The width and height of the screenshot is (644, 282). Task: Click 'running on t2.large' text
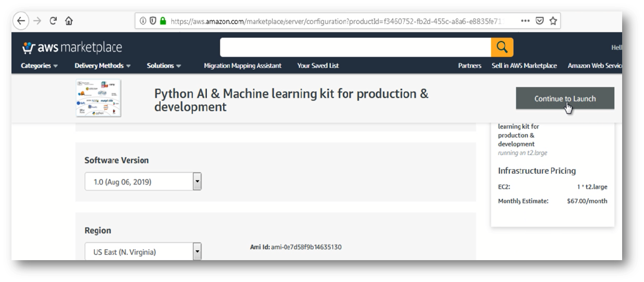(523, 152)
